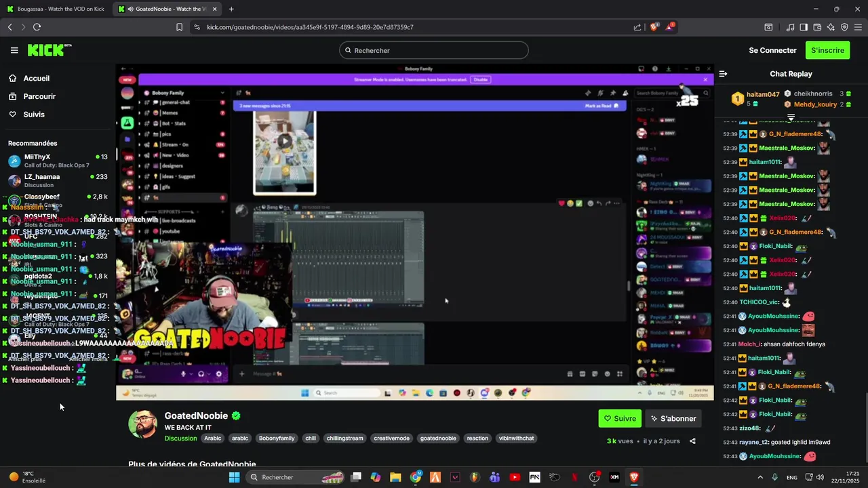Open Brave VPN shield icon
Viewport: 868px width, 488px height.
coord(844,27)
